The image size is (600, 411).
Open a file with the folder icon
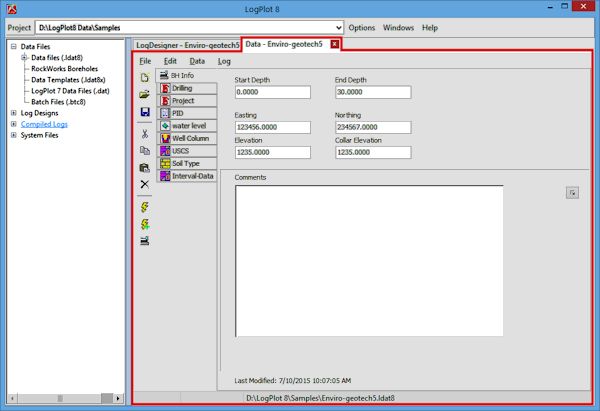(145, 94)
